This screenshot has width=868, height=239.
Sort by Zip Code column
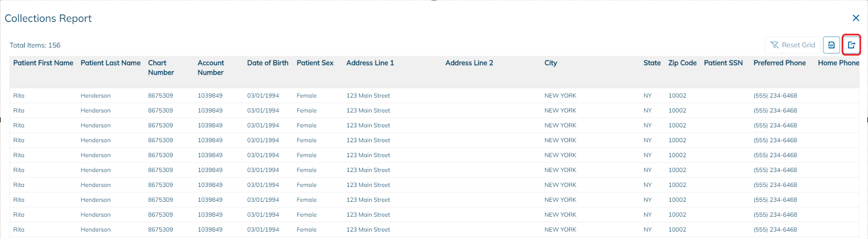coord(682,63)
